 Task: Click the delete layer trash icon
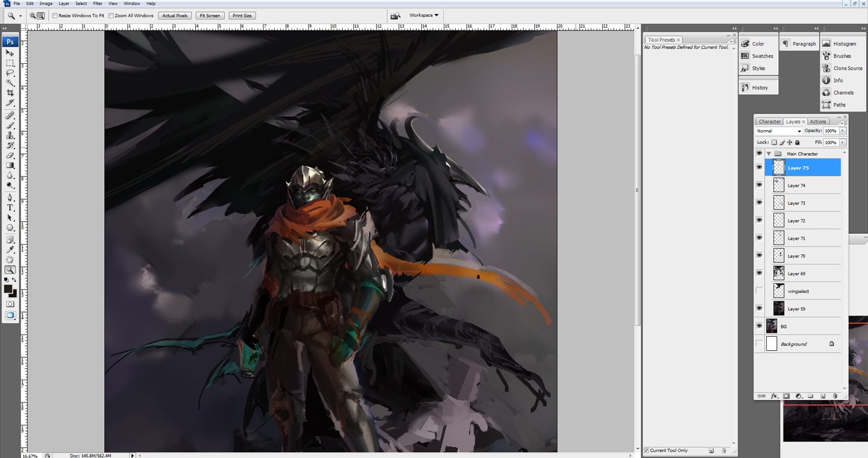(x=835, y=396)
